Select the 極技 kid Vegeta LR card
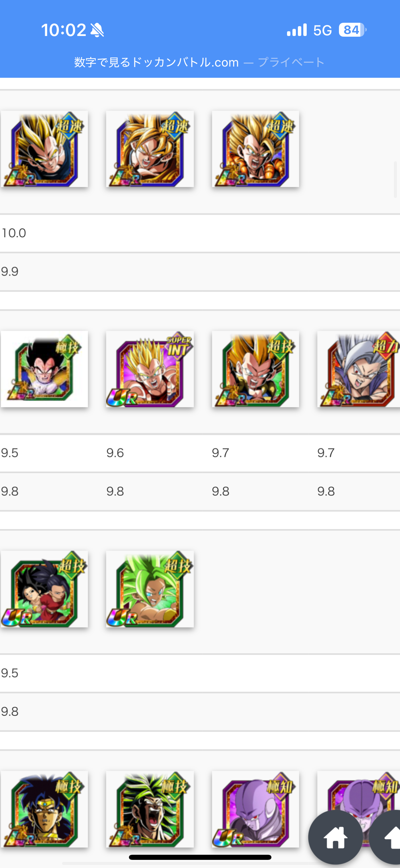This screenshot has height=868, width=400. 44,369
